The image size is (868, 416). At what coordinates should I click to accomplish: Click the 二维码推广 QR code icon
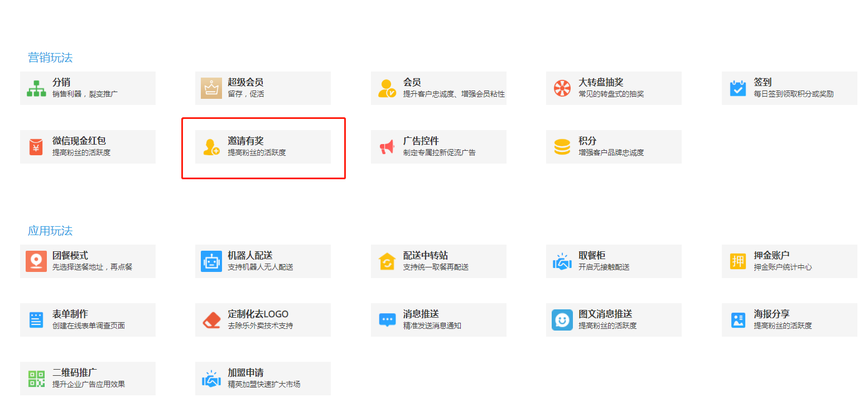(x=36, y=379)
